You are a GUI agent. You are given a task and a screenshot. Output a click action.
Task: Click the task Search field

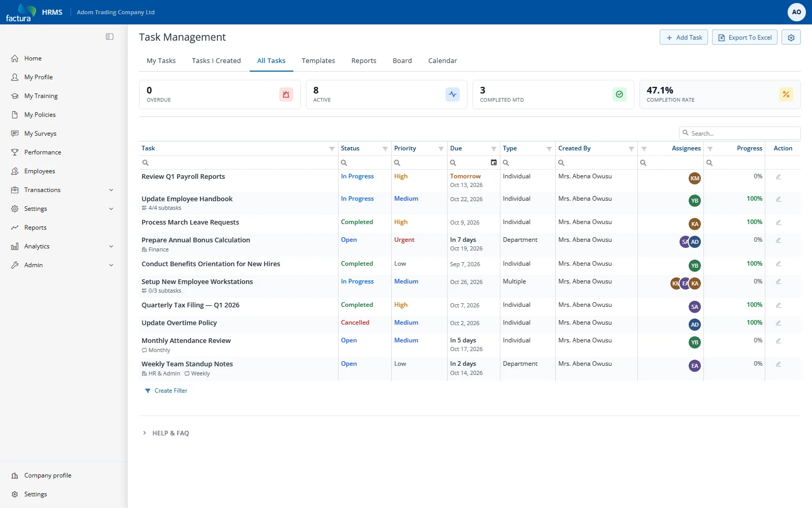click(739, 133)
